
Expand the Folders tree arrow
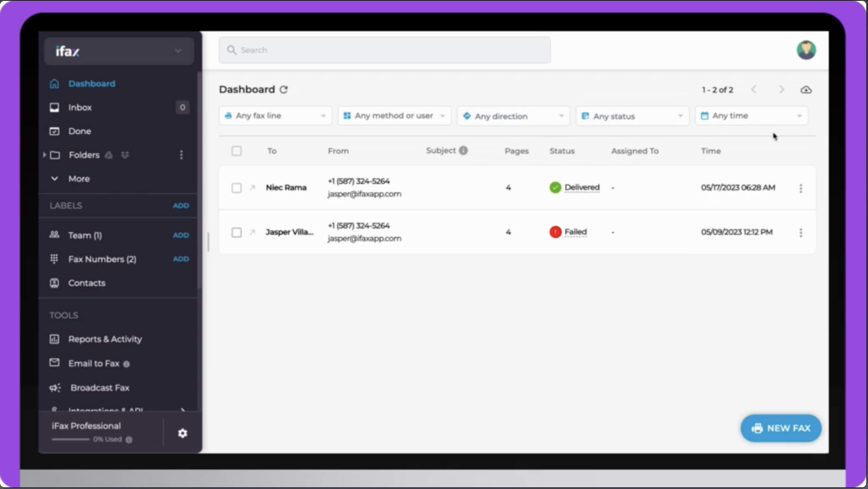click(x=45, y=155)
